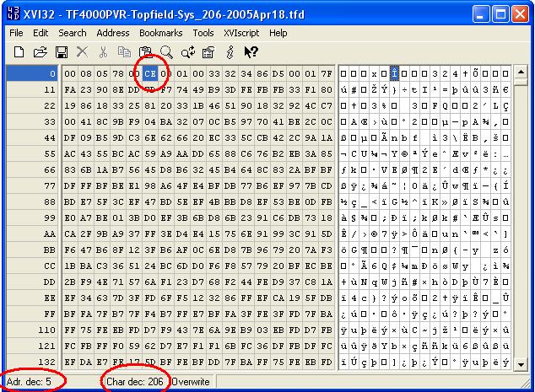The width and height of the screenshot is (535, 392).
Task: Open the Search menu
Action: [73, 33]
